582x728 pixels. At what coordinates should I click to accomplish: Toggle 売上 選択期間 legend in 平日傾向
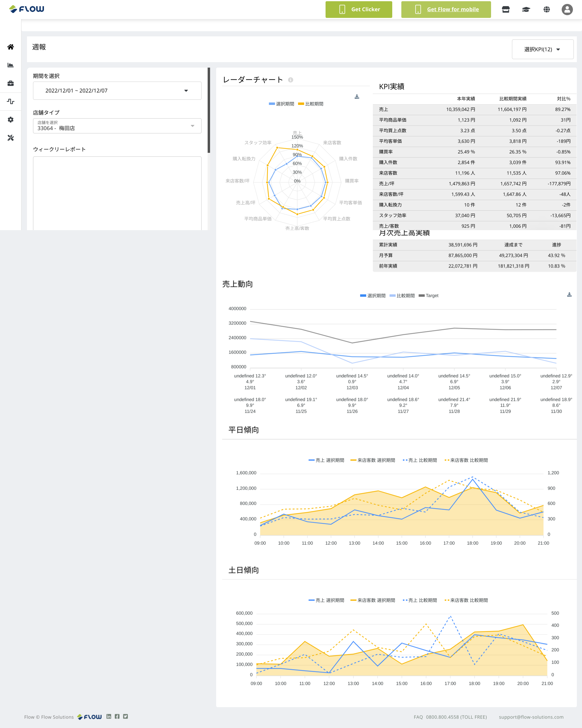coord(326,460)
